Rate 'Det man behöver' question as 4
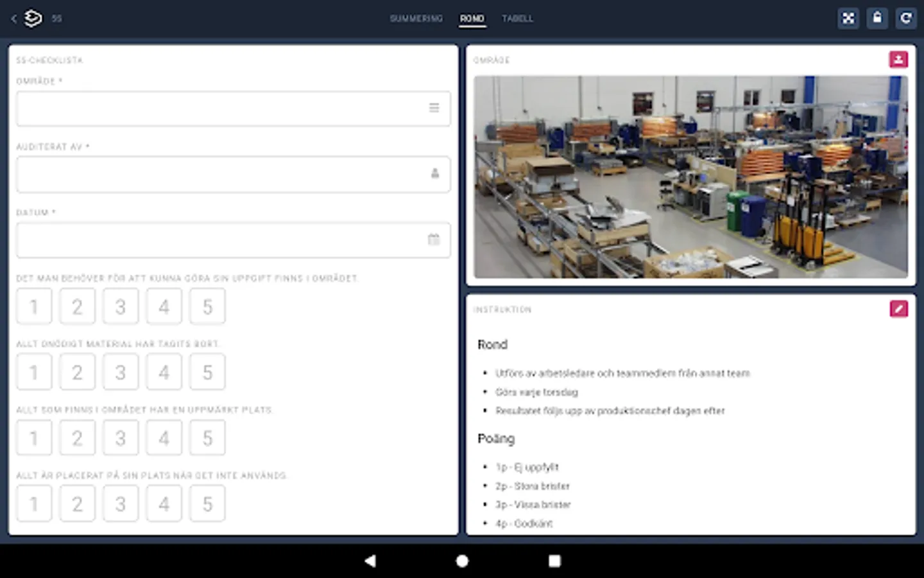 coord(164,306)
